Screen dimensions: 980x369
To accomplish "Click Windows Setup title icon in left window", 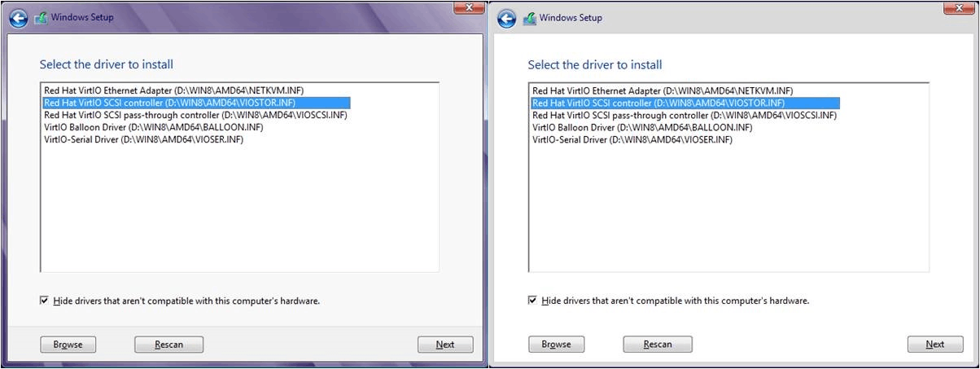I will [40, 17].
